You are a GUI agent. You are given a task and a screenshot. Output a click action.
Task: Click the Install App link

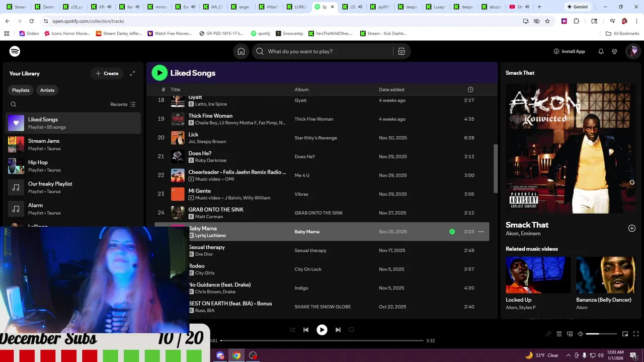pos(569,51)
